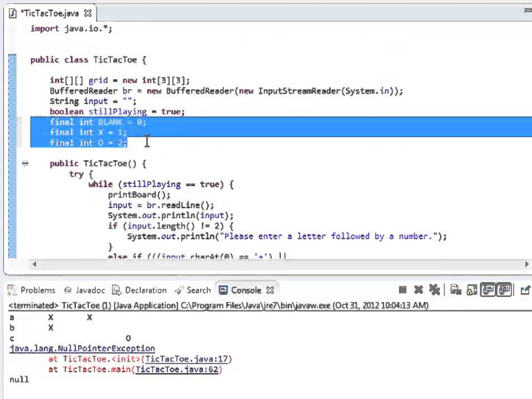
Task: Click 'public class TicTacToe {' line
Action: tap(89, 60)
